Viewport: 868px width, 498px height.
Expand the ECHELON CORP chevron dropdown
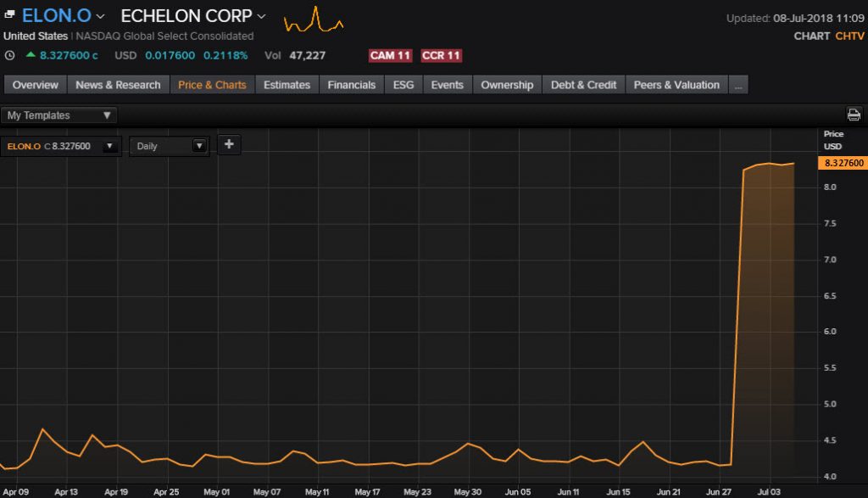coord(260,15)
